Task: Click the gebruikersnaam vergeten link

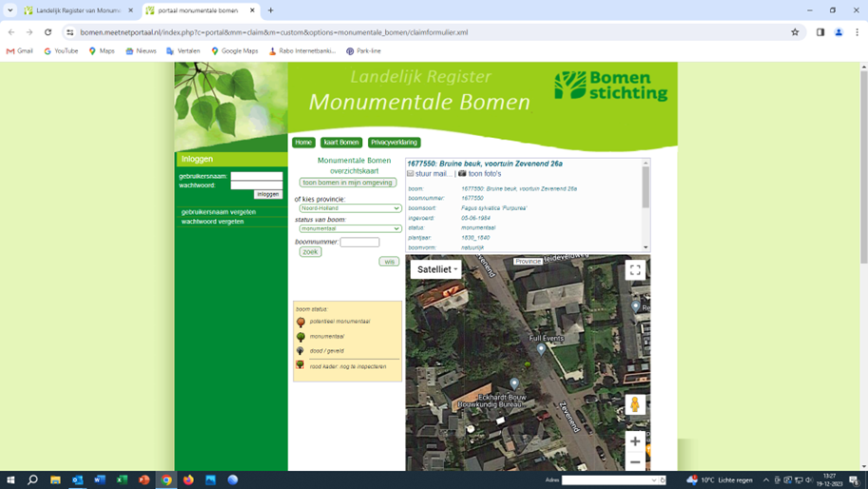Action: (218, 212)
